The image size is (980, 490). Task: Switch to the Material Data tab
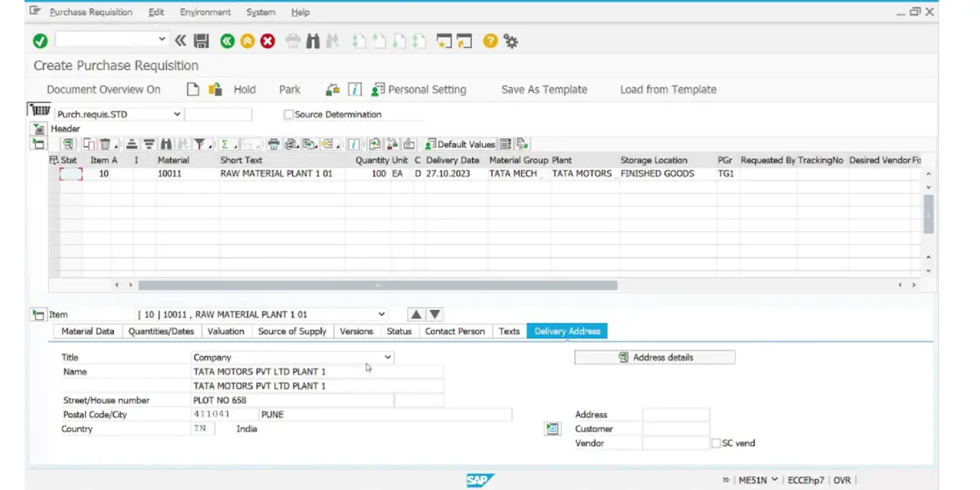(x=87, y=332)
